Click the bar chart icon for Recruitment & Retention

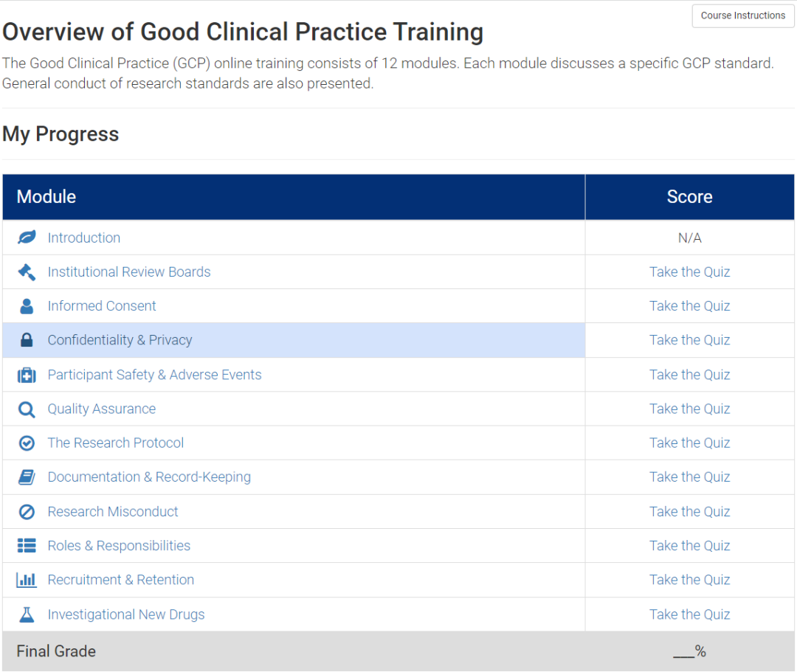(x=27, y=580)
